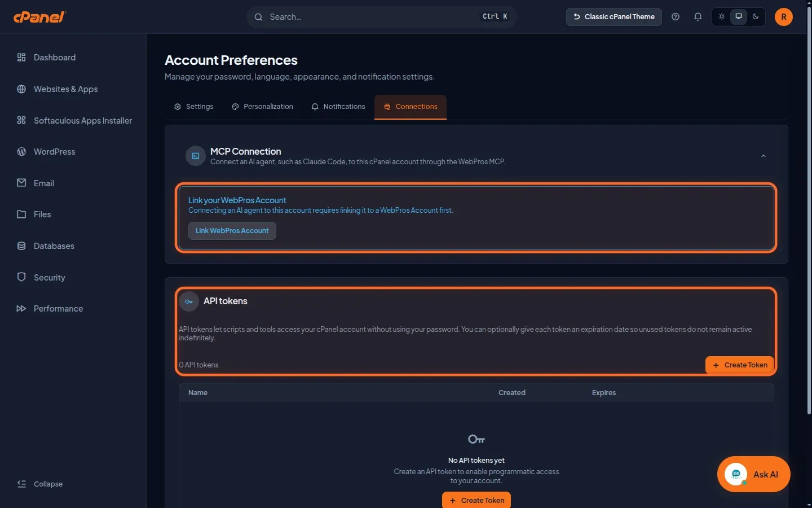Click the MCP Connection terminal icon
Screen dimensions: 812x508
pos(196,156)
